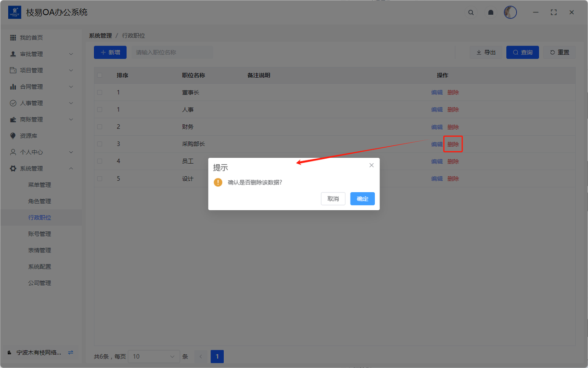
Task: Click the search magnifier icon in header
Action: click(x=471, y=12)
